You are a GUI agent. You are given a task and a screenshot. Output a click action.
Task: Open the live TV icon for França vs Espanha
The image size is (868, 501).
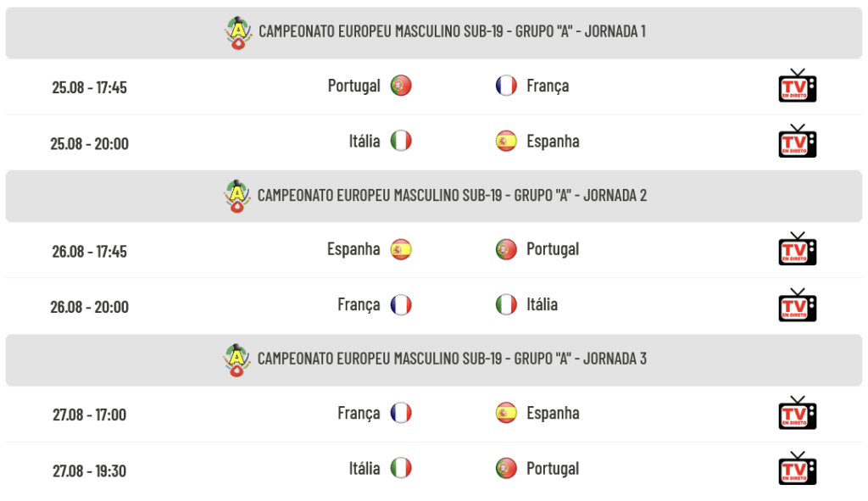[x=797, y=413]
